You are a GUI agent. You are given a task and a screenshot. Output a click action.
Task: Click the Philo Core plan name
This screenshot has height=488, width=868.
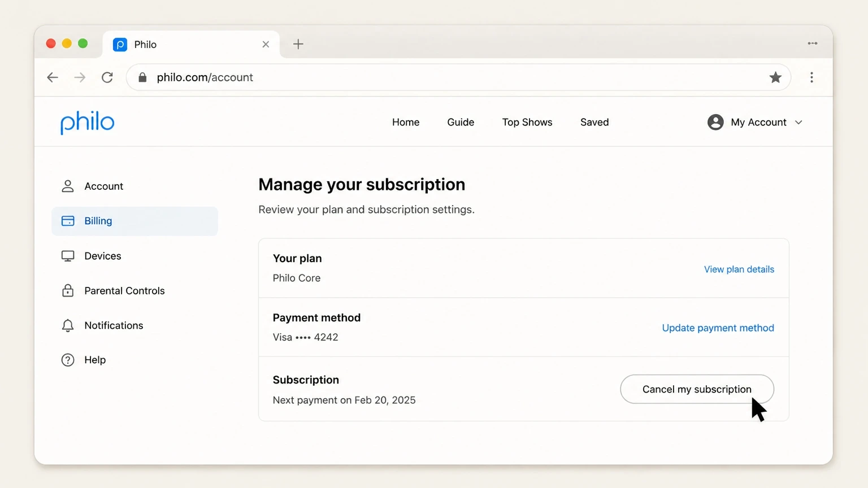pos(297,278)
